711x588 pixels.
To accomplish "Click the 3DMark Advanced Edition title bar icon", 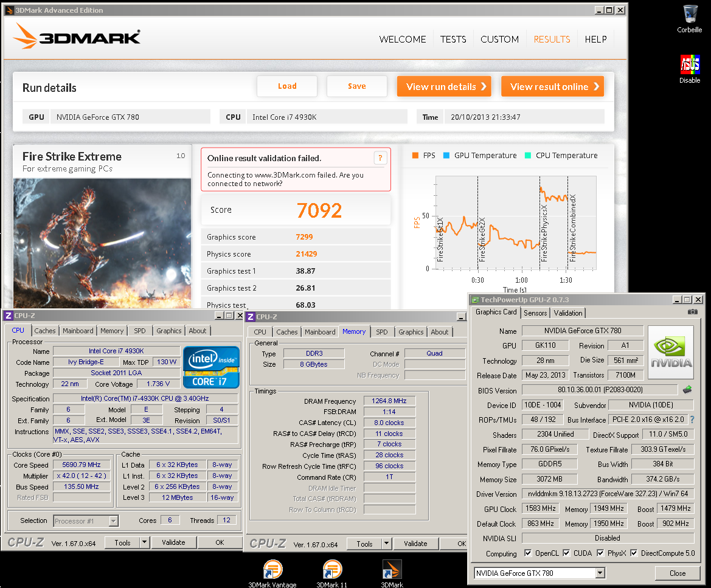I will click(x=10, y=10).
